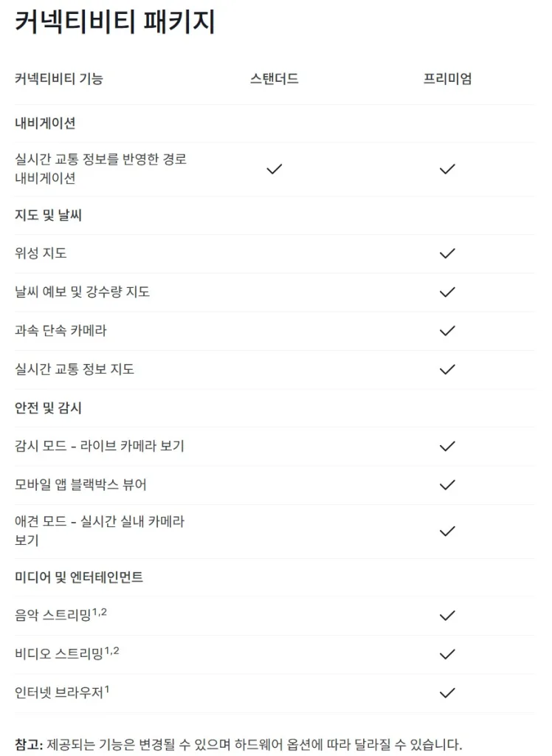Click the checkmark for 인터넷 브라우저
Viewport: 552px width, 756px height.
(447, 693)
